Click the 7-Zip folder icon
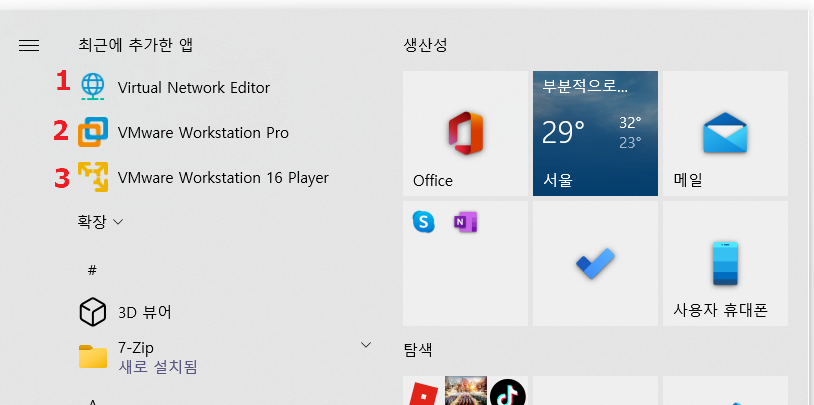The height and width of the screenshot is (405, 814). [93, 356]
